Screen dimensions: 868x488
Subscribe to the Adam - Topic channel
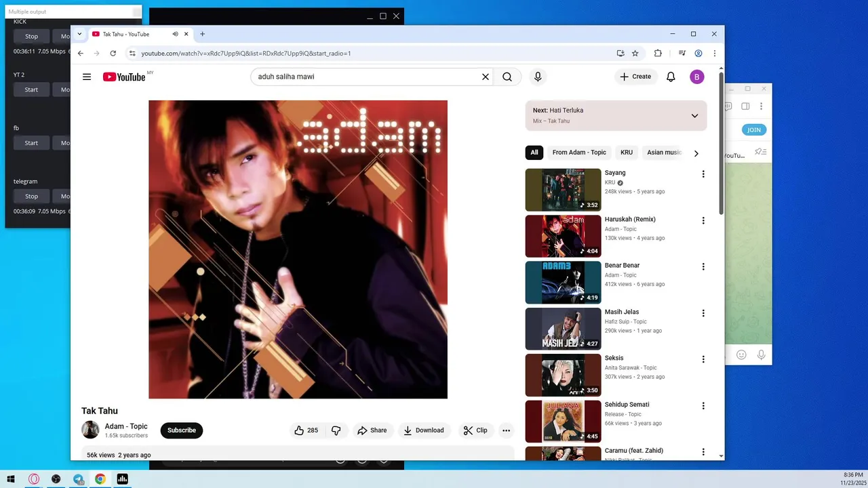pos(182,430)
